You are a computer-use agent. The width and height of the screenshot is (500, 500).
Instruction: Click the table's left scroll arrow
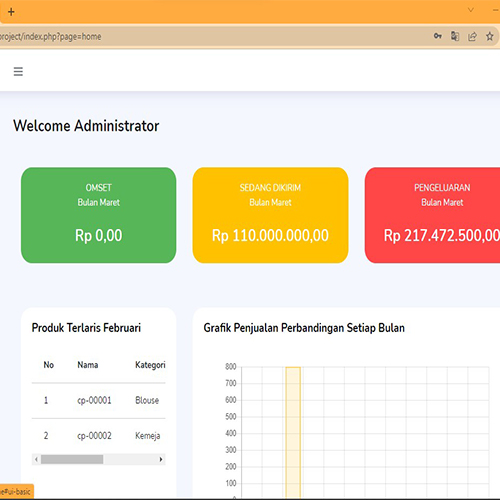pos(36,459)
